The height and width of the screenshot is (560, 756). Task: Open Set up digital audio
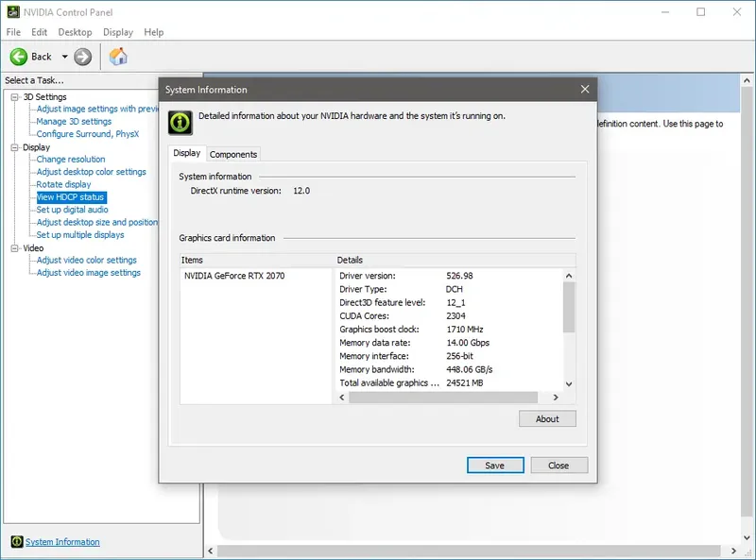click(73, 210)
